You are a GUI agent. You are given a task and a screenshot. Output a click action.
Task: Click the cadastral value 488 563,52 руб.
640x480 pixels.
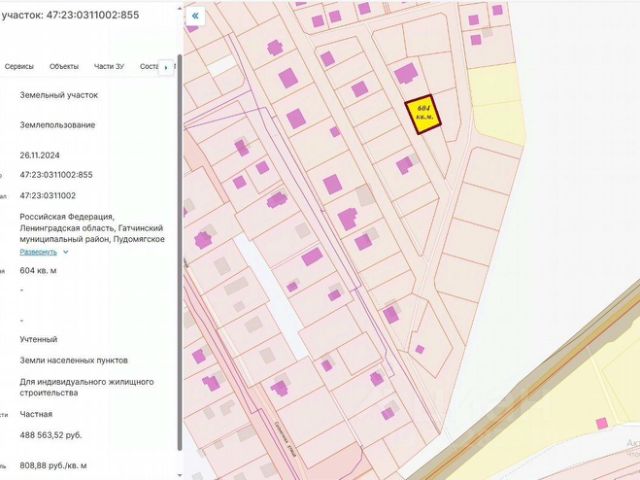[51, 435]
